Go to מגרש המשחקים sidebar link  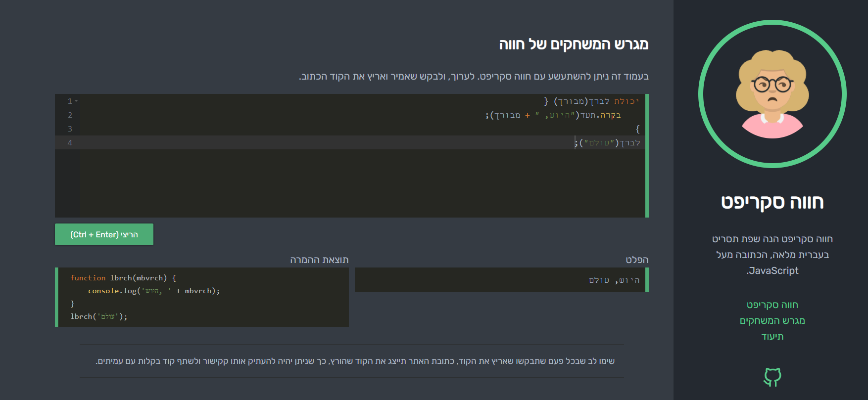click(x=772, y=320)
